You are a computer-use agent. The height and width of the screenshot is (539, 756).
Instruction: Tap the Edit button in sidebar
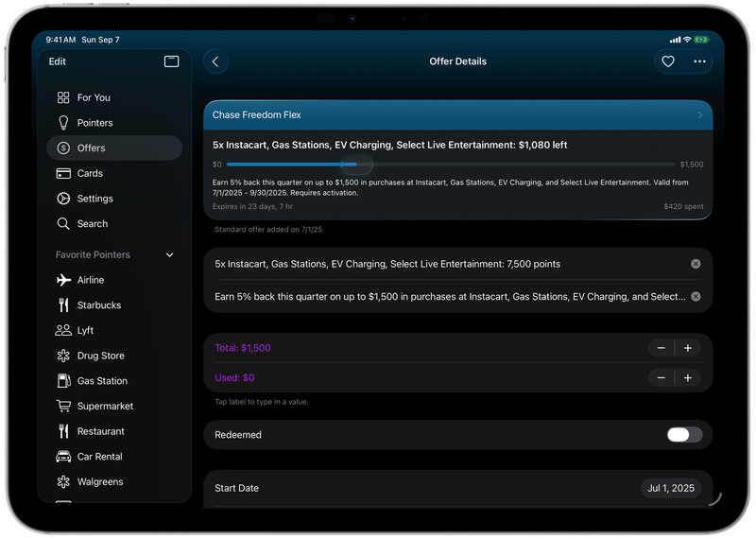click(57, 61)
